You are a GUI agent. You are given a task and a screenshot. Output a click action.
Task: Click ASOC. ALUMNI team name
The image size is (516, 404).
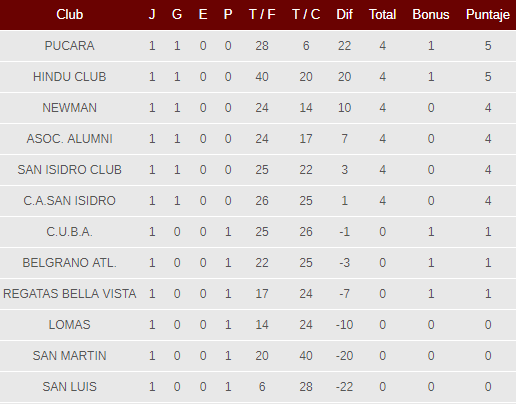69,139
